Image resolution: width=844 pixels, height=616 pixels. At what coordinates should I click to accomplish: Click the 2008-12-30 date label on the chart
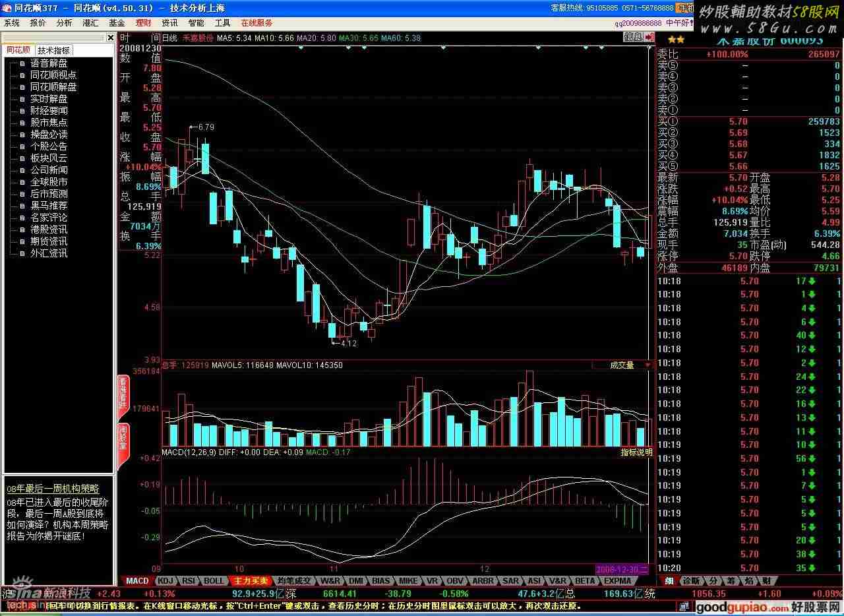pyautogui.click(x=622, y=568)
